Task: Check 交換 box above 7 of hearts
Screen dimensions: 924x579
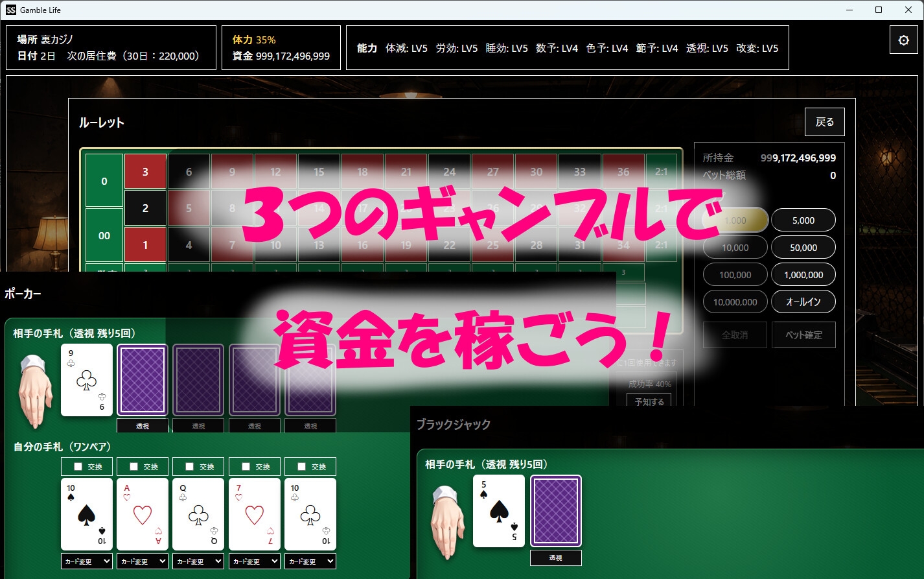Action: [x=246, y=467]
